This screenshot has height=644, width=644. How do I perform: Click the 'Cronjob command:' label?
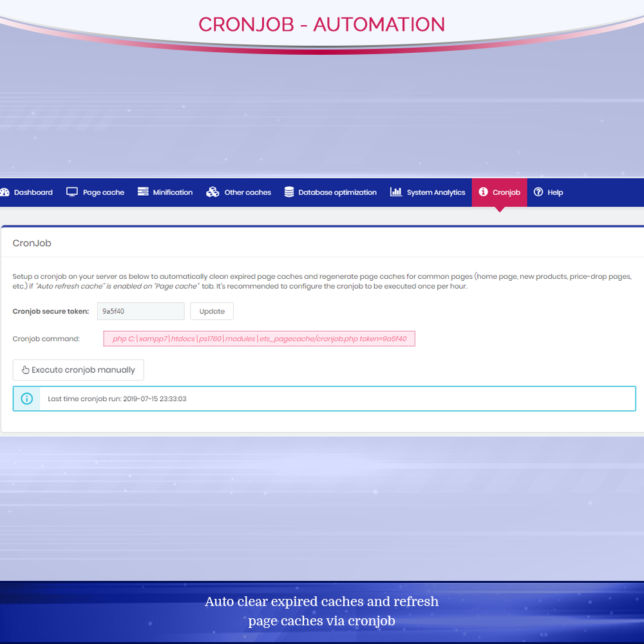tap(46, 339)
